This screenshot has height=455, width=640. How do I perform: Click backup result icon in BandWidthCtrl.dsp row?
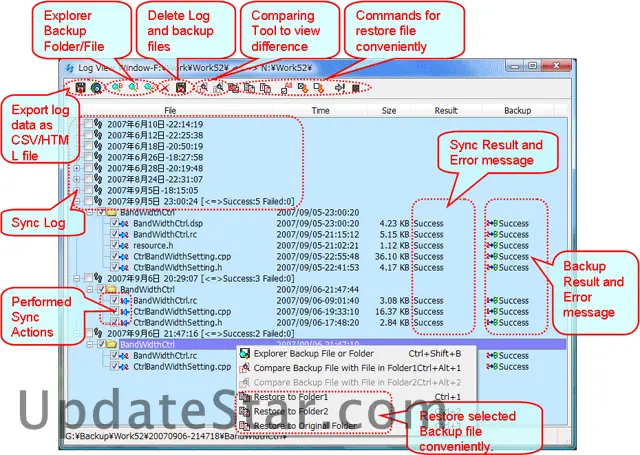492,224
